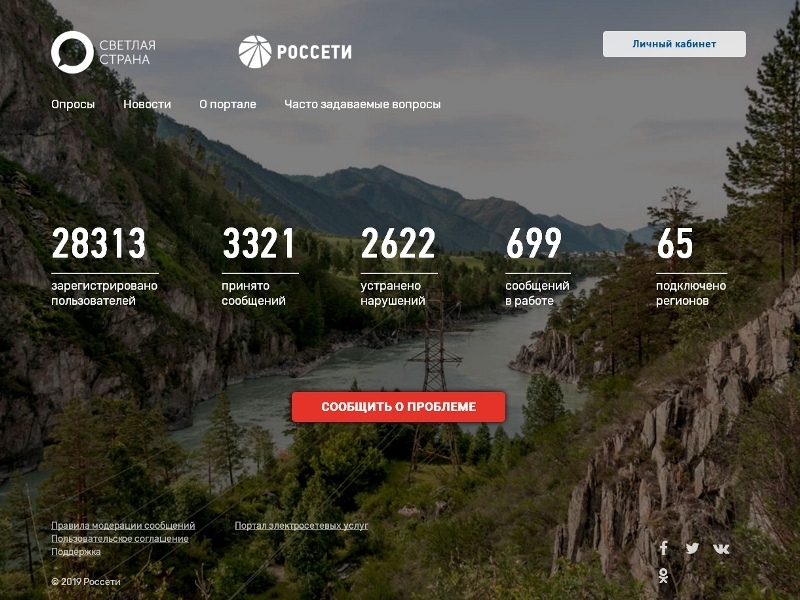Screen dimensions: 800x600
Task: Open the Новости menu item
Action: pos(147,104)
